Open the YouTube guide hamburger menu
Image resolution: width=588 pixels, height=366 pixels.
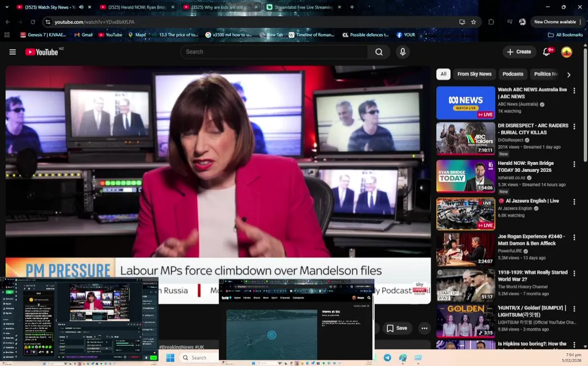pos(12,52)
